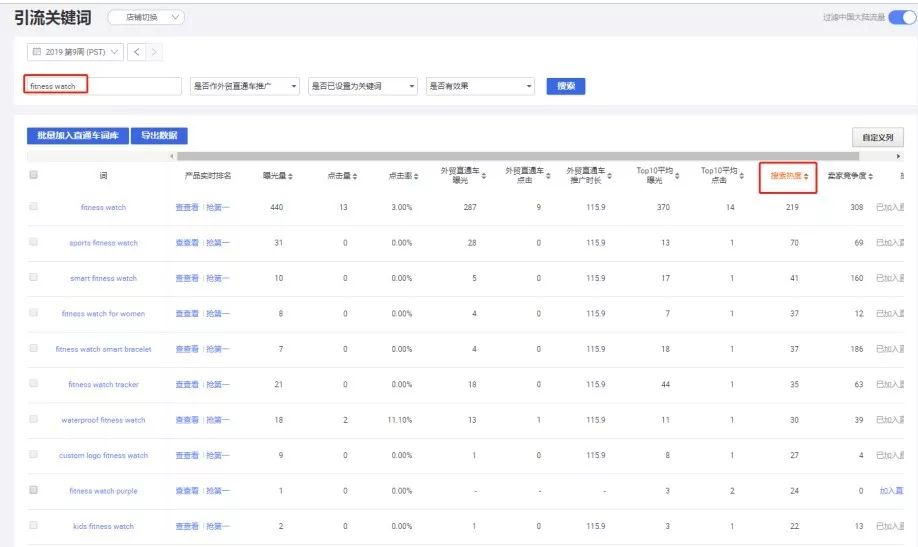Check the fitness watch purple row checkbox
Image resolution: width=918 pixels, height=547 pixels.
(x=33, y=490)
